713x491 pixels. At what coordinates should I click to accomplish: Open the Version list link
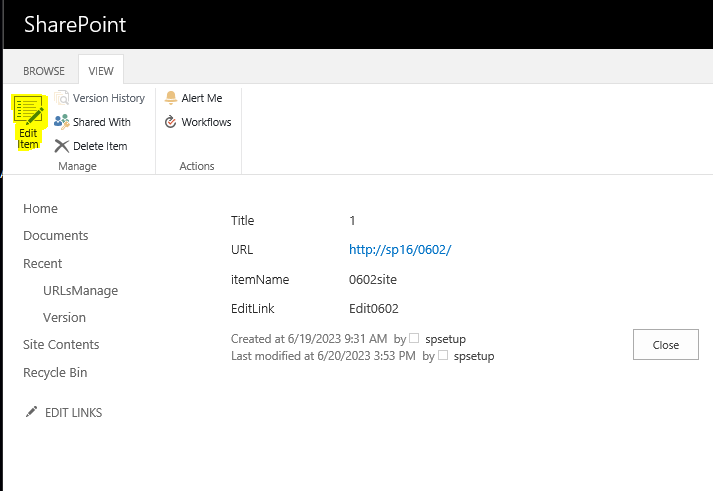point(64,317)
